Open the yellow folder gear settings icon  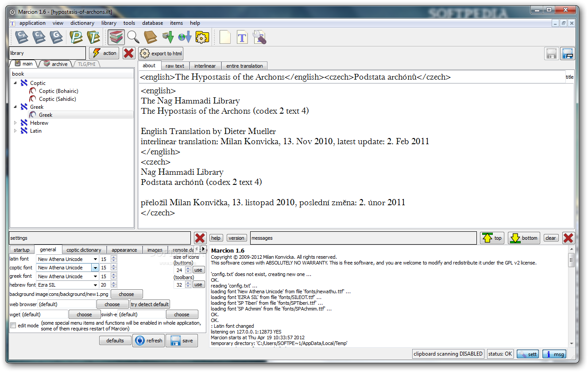[202, 37]
